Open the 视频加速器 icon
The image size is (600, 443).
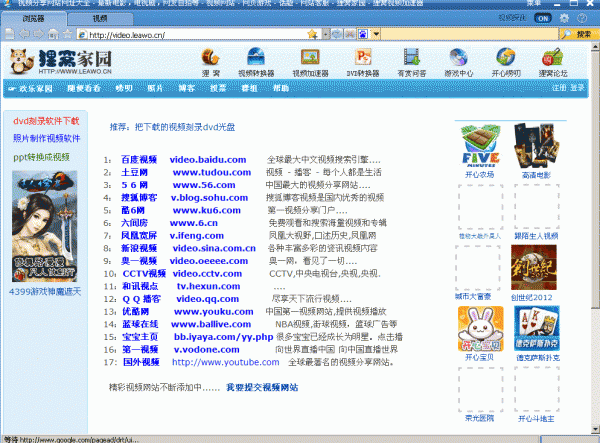310,57
